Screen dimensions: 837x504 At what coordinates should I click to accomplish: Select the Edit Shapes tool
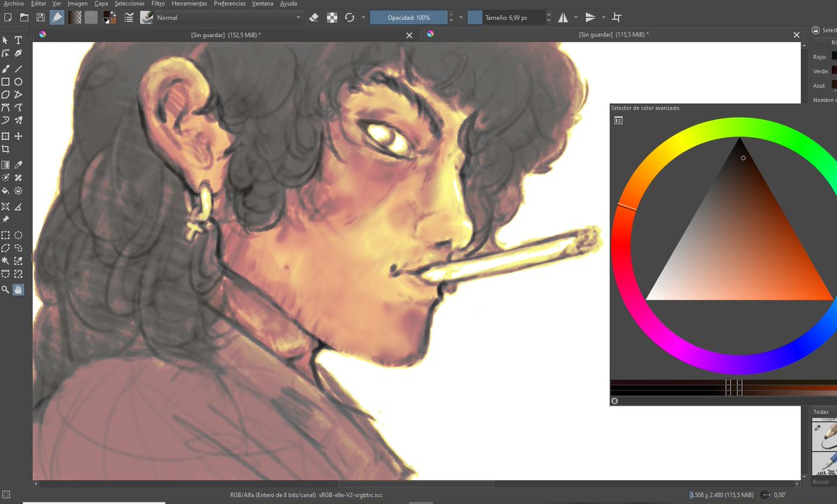pyautogui.click(x=6, y=53)
